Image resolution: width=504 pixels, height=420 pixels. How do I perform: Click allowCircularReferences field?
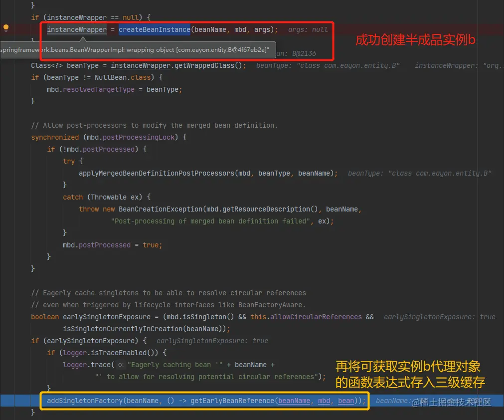[316, 317]
